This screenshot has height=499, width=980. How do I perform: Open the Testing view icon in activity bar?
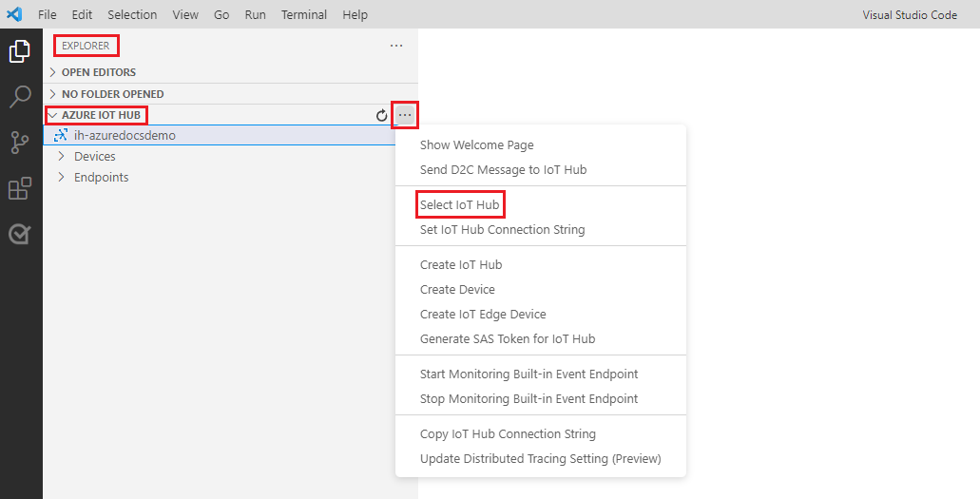(x=20, y=234)
